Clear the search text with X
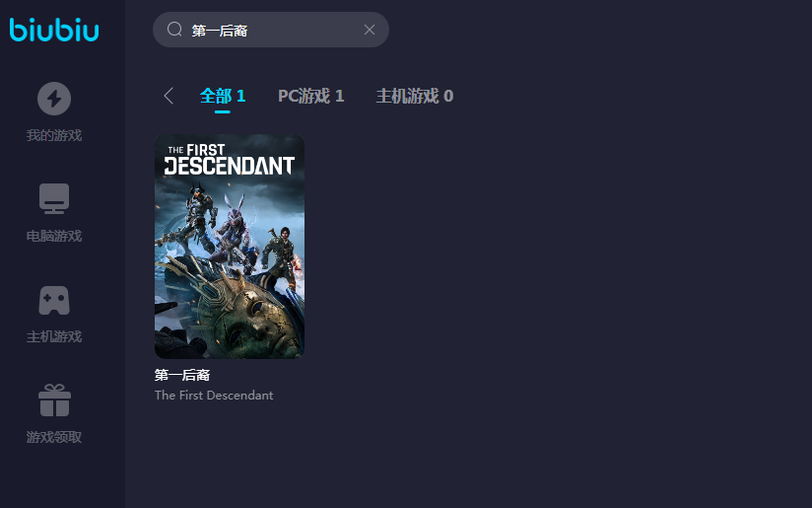Image resolution: width=812 pixels, height=508 pixels. point(370,30)
